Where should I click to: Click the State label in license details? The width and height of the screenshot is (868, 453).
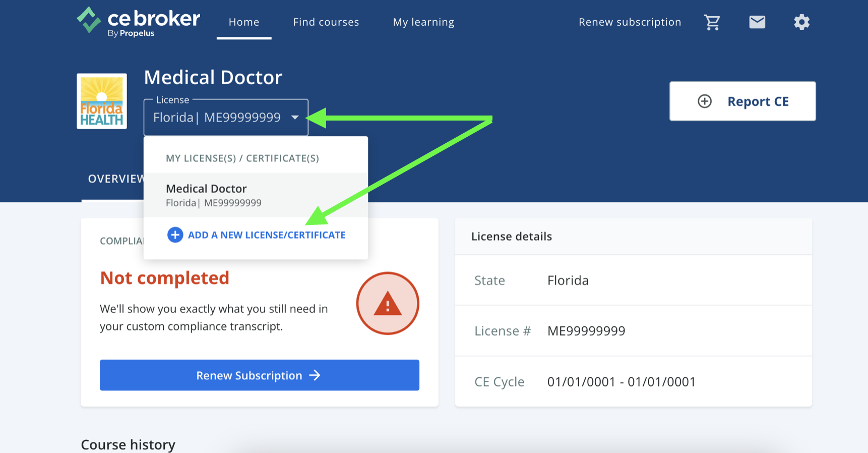click(x=489, y=280)
